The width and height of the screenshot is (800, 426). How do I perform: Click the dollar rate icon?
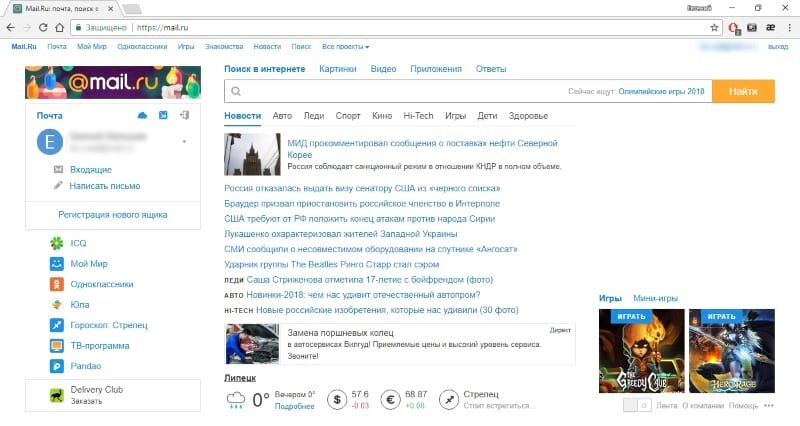coord(337,400)
